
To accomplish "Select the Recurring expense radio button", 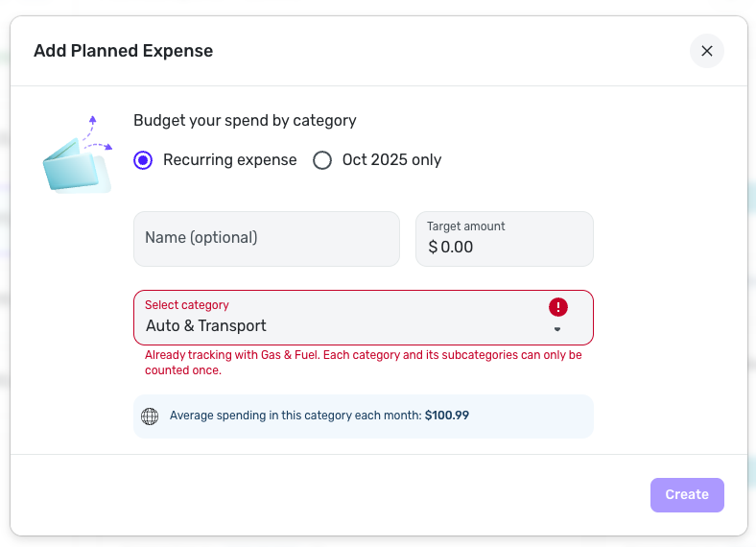I will [143, 160].
